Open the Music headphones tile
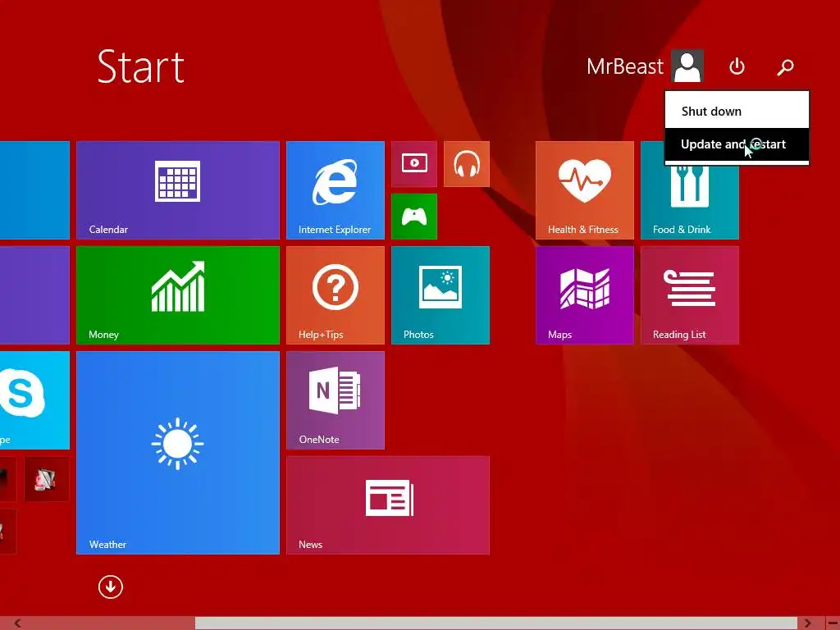Viewport: 840px width, 630px height. 467,164
